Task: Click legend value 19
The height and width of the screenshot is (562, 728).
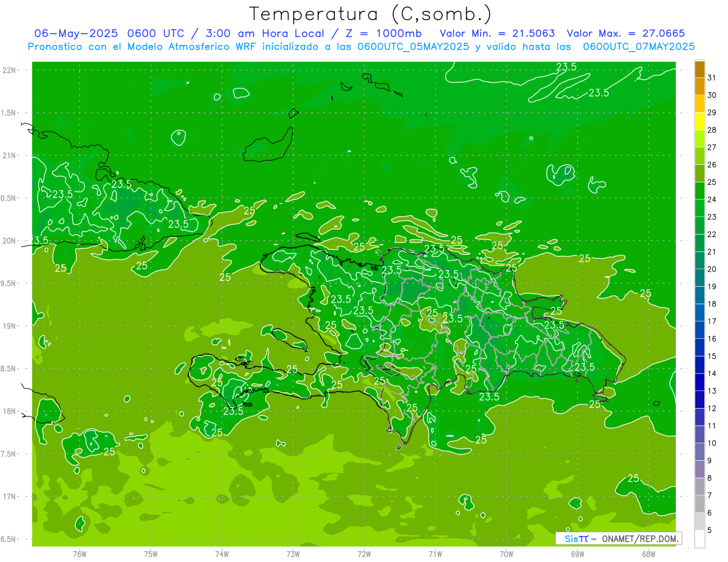Action: (x=712, y=286)
